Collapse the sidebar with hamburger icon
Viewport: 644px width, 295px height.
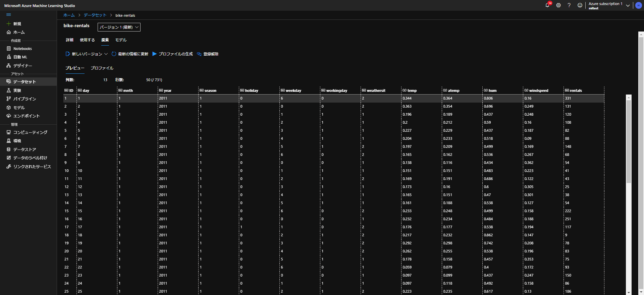[9, 15]
